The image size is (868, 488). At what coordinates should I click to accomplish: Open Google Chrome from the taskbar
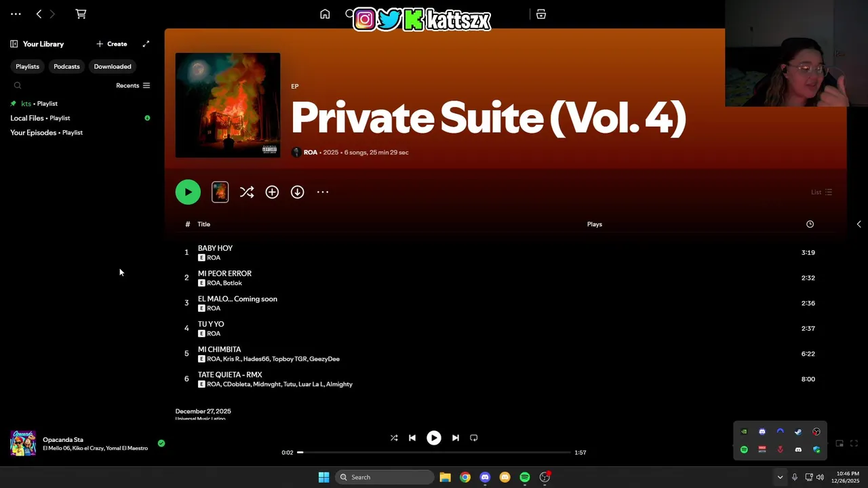click(x=465, y=477)
